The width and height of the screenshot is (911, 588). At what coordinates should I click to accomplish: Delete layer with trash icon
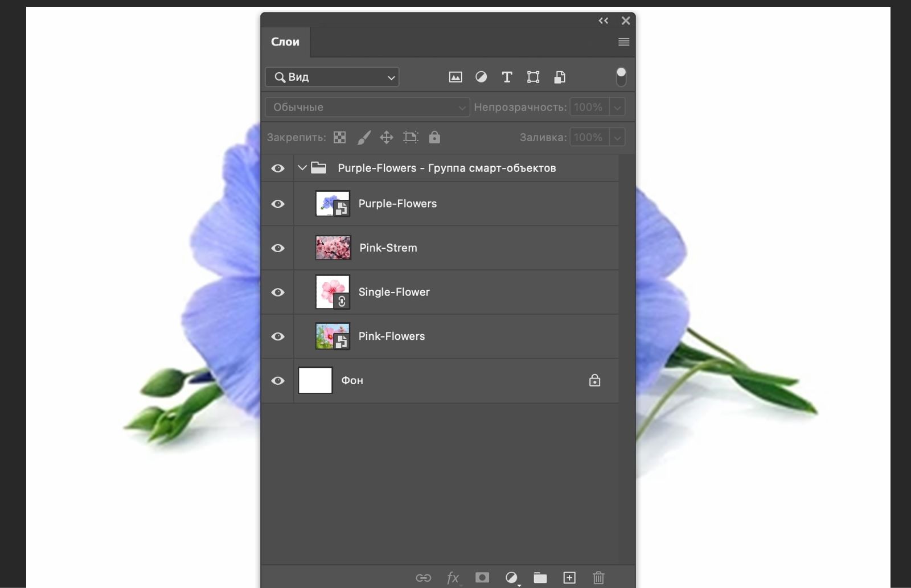point(598,578)
